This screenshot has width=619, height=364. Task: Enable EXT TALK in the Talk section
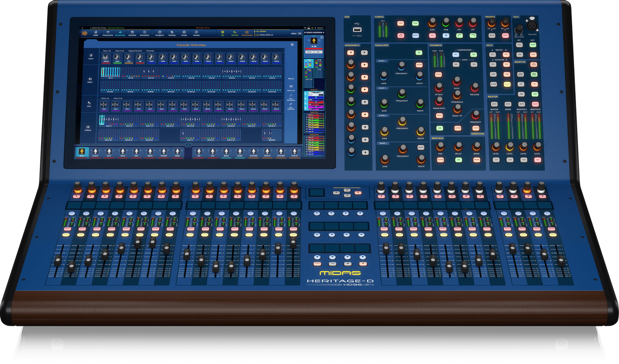tap(533, 44)
